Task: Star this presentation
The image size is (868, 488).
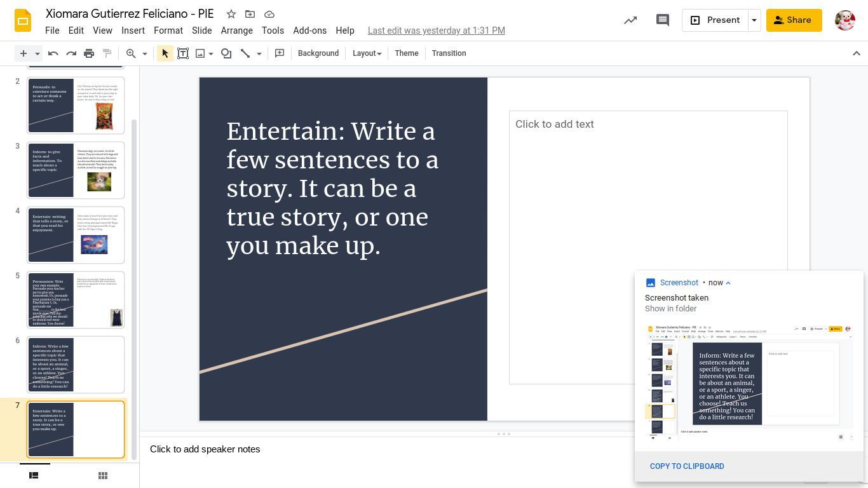Action: pyautogui.click(x=231, y=14)
